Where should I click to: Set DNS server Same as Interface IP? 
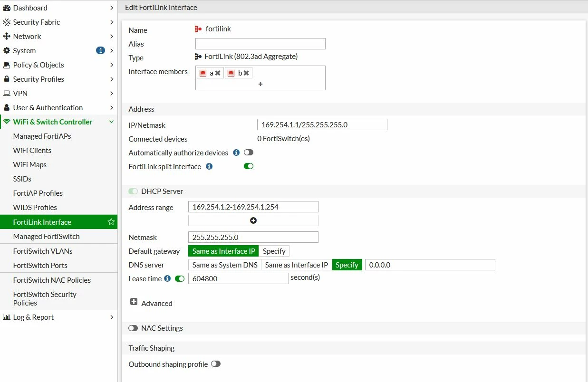(297, 265)
